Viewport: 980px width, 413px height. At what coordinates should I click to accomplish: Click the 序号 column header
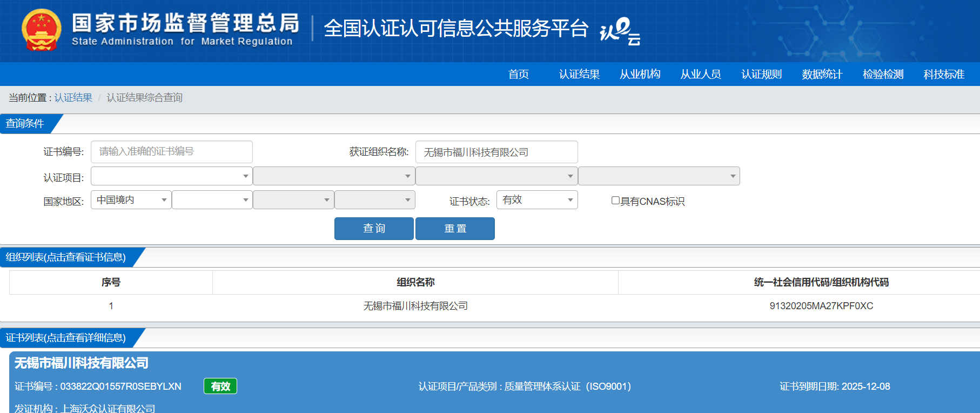(111, 282)
